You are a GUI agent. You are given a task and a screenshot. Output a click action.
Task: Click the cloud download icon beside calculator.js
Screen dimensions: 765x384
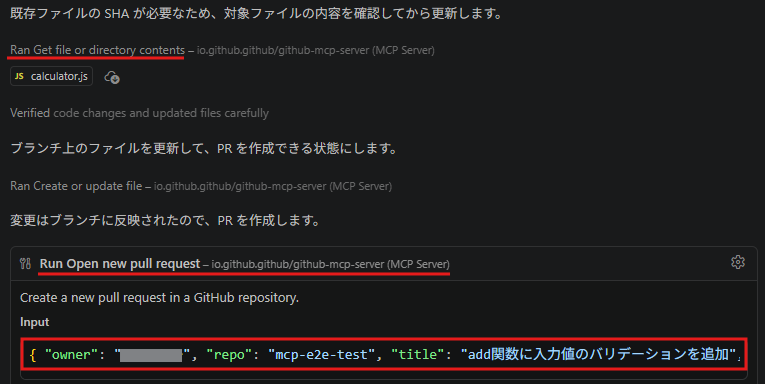pos(112,77)
